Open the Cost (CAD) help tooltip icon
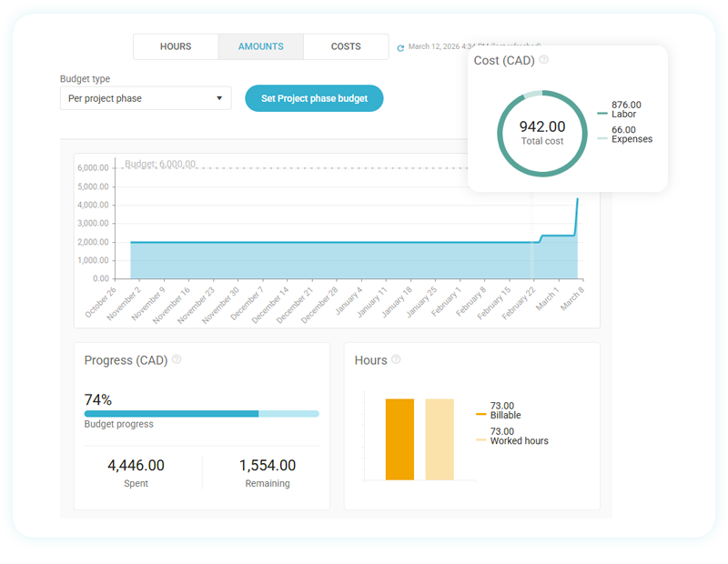The image size is (728, 564). 543,59
